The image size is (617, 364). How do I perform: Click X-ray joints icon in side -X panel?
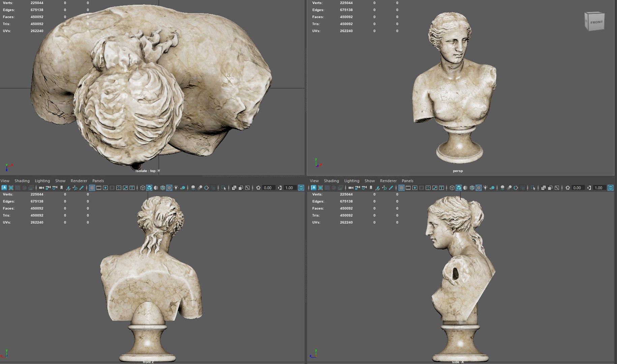click(x=557, y=188)
